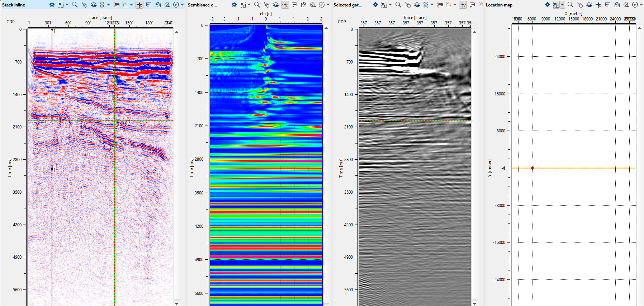Toggle crosshair tracking in Semblance panel
Screen dimensions: 644x306
click(285, 5)
